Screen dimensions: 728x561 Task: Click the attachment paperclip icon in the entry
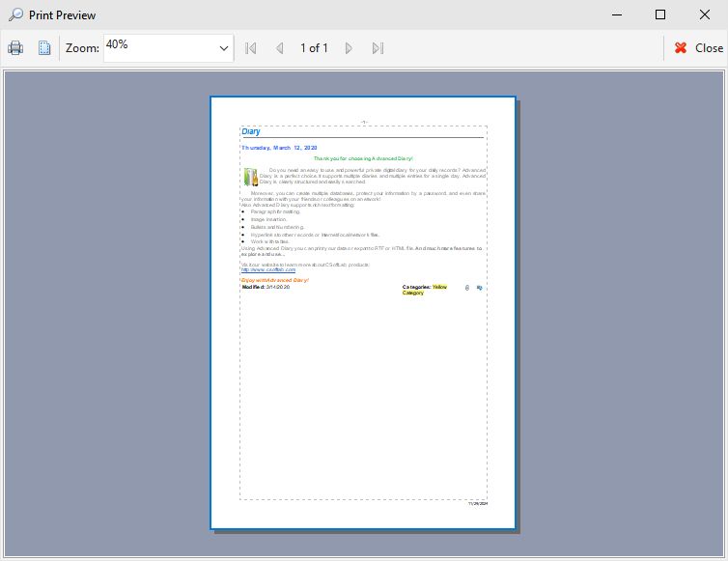[467, 288]
